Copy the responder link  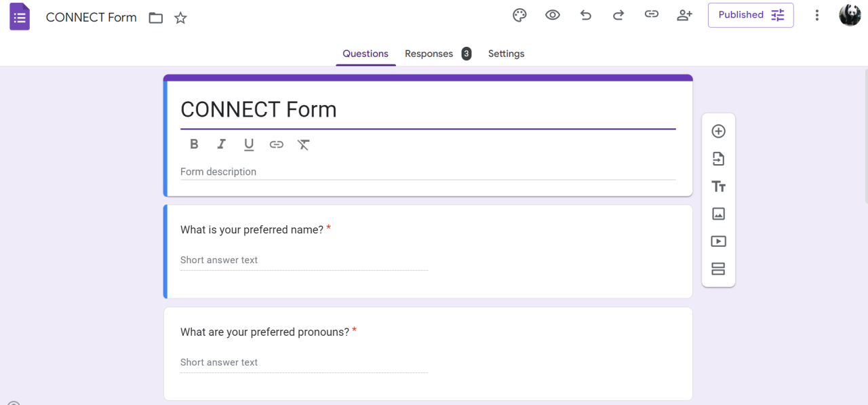652,15
